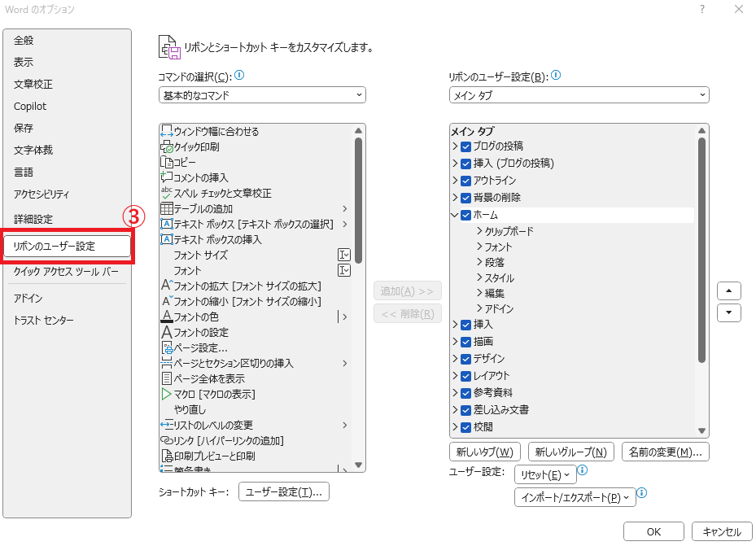This screenshot has width=756, height=546.
Task: Select the フォントの縮小 icon
Action: 166,301
